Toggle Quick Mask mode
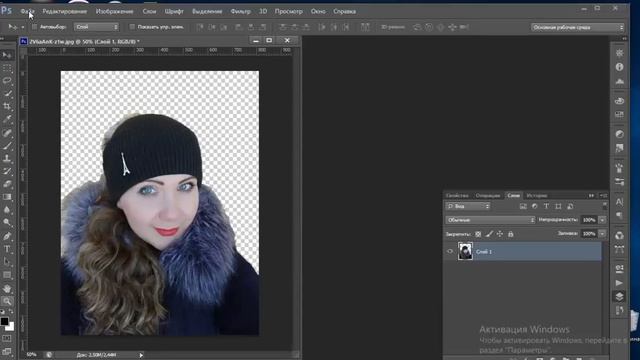The image size is (640, 360). click(x=7, y=338)
